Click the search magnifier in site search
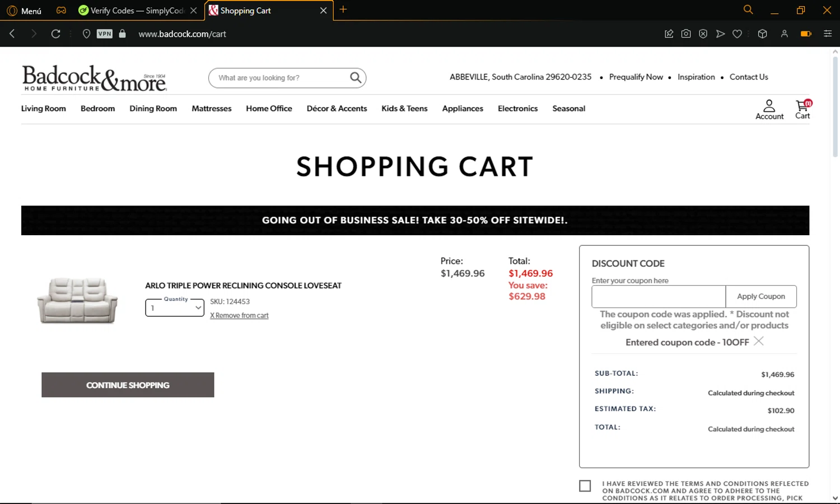 (x=356, y=77)
